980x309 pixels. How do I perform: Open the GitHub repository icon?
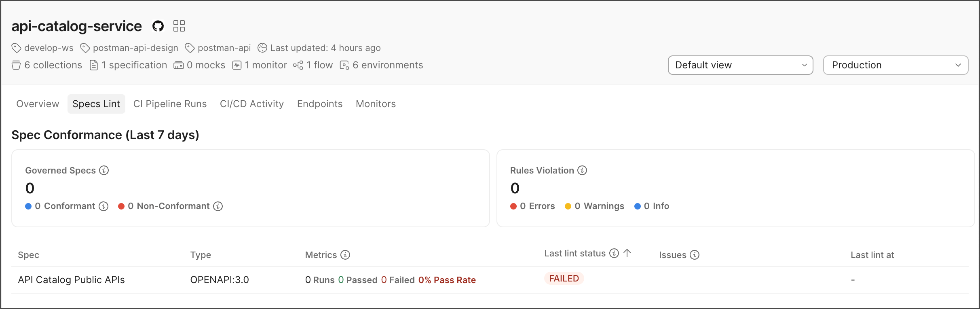click(158, 26)
